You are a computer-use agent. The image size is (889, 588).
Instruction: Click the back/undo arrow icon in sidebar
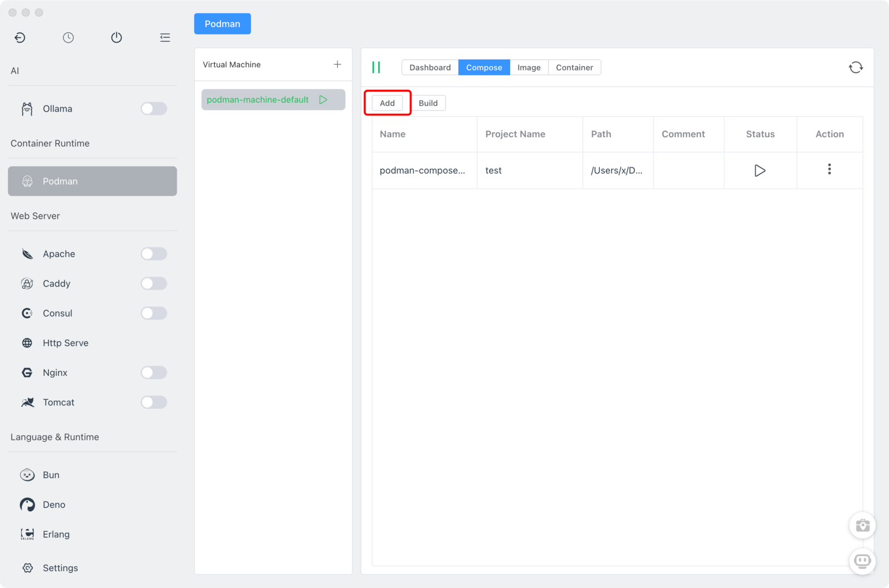tap(20, 37)
